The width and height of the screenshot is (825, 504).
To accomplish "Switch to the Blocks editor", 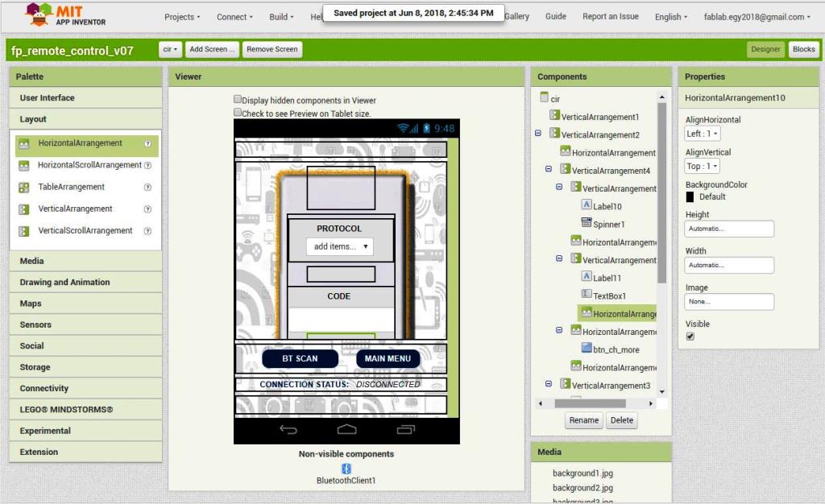I will 803,49.
